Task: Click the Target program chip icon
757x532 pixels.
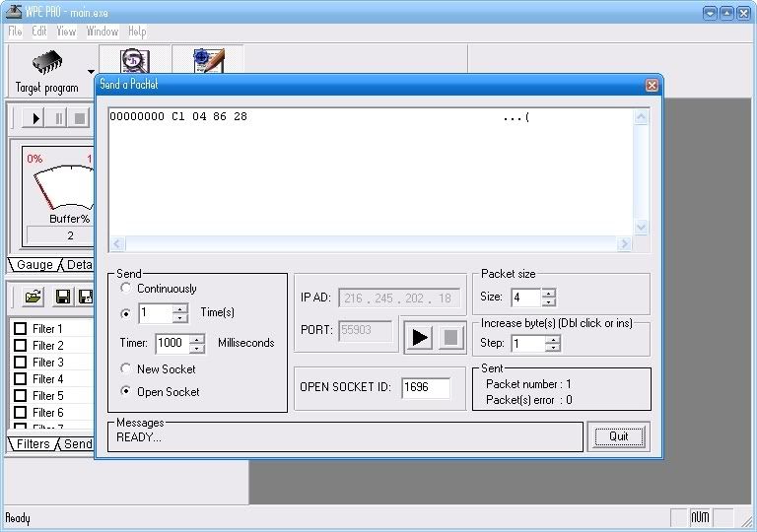Action: click(x=47, y=63)
